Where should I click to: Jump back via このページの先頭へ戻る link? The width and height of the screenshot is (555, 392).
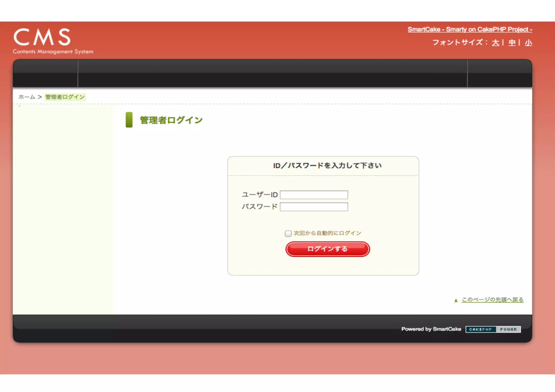tap(492, 300)
